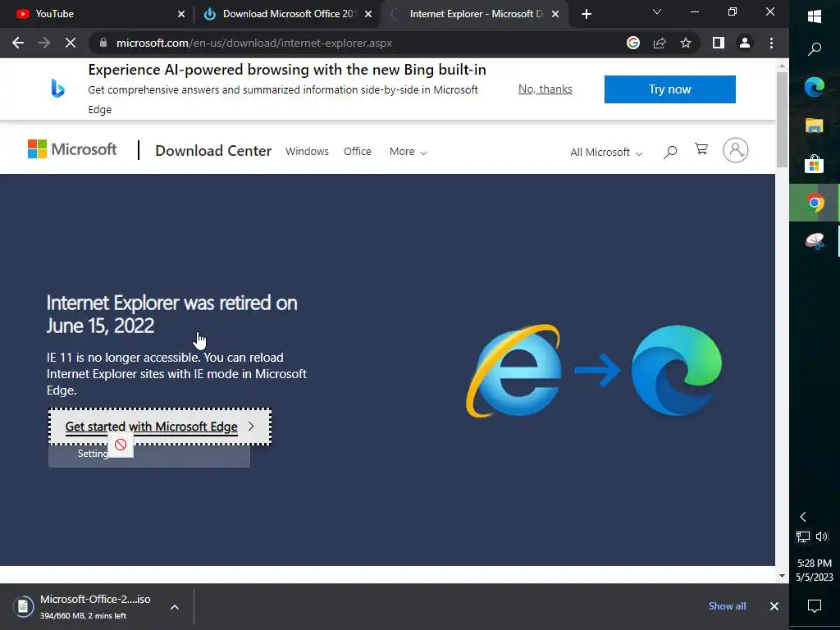Click the Windows nav link
This screenshot has height=630, width=840.
[307, 152]
